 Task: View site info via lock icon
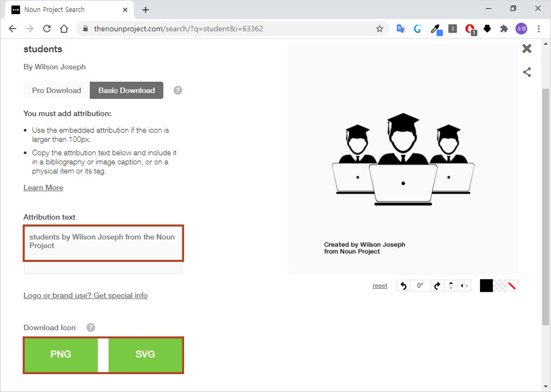pos(85,29)
